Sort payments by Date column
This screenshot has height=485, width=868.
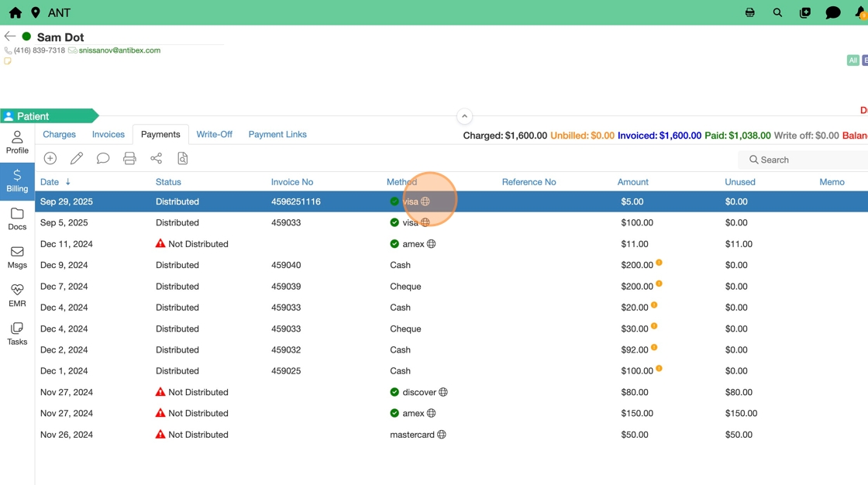[x=50, y=182]
